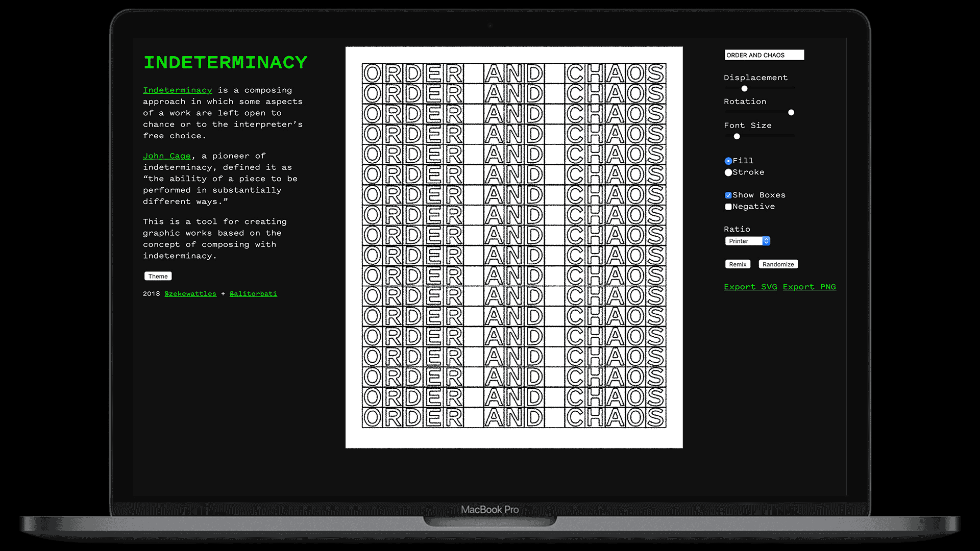
Task: Click the Remix button
Action: pyautogui.click(x=738, y=264)
